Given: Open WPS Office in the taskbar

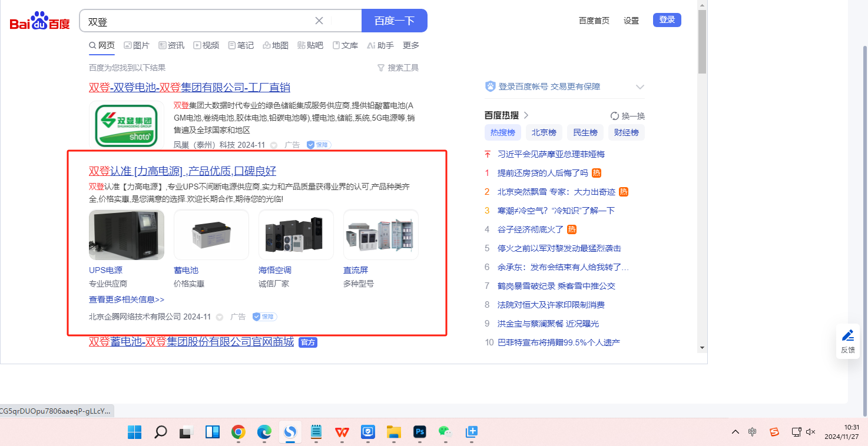Looking at the screenshot, I should [x=342, y=432].
